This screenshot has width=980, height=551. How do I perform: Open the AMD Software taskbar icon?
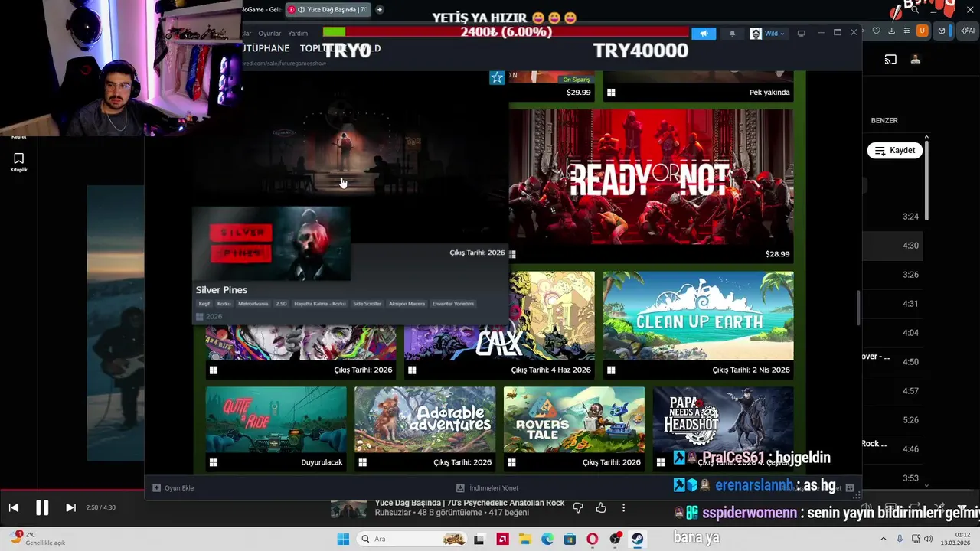click(502, 539)
